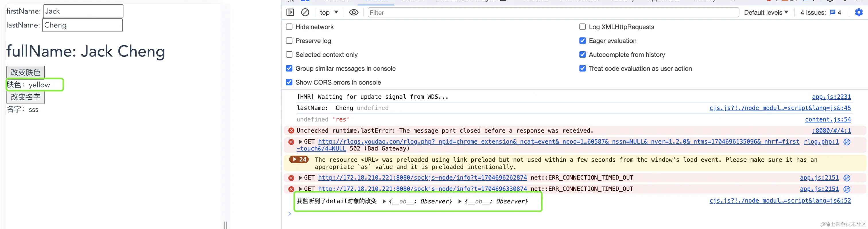The image size is (868, 229).
Task: Open app.js:2151 link on the t=1704696330874 row
Action: tap(819, 189)
